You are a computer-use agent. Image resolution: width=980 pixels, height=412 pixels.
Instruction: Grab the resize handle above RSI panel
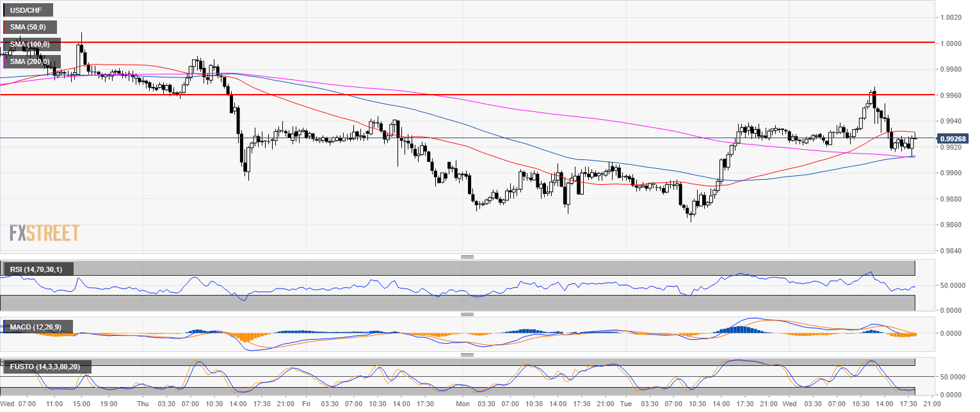point(467,257)
